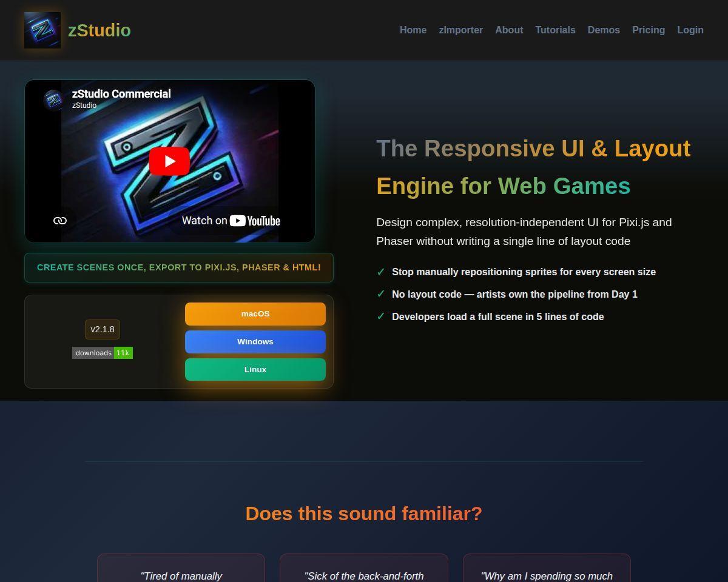Screen dimensions: 728x582
Task: Click 'Does this sound familiar?' heading
Action: tap(364, 513)
